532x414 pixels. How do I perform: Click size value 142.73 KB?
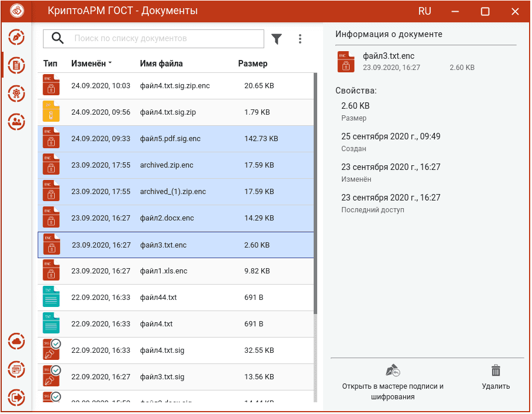point(261,139)
